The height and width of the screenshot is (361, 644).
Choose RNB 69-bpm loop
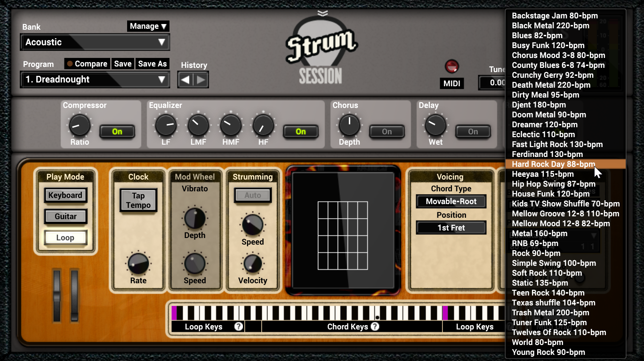pyautogui.click(x=565, y=243)
